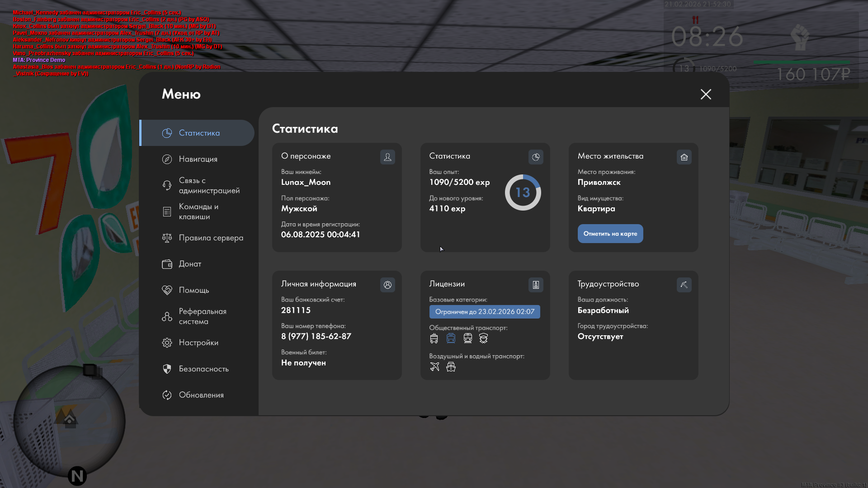The height and width of the screenshot is (488, 868).
Task: Click the ship license icon
Action: click(x=451, y=366)
